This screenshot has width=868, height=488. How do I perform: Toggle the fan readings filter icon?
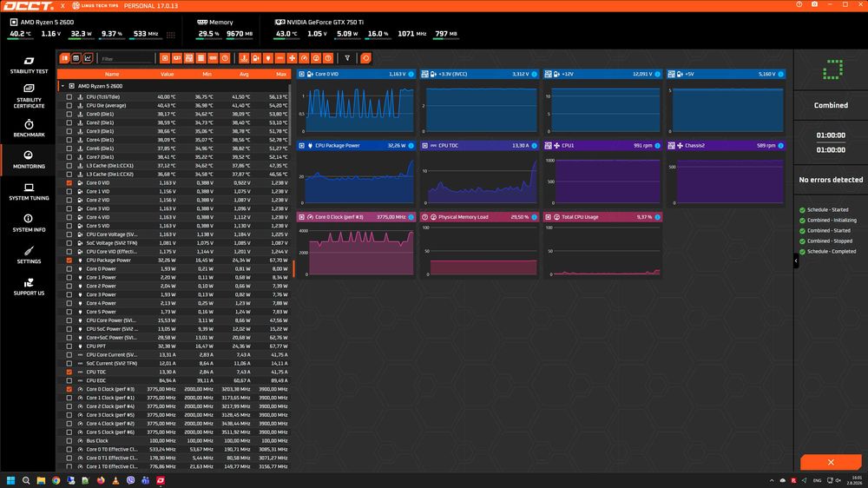click(293, 58)
